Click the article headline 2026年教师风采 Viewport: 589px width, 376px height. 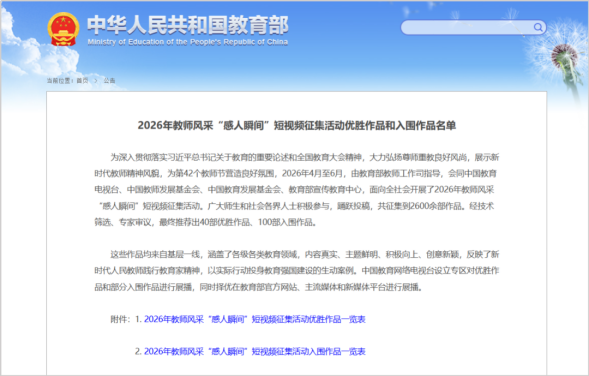coord(297,125)
